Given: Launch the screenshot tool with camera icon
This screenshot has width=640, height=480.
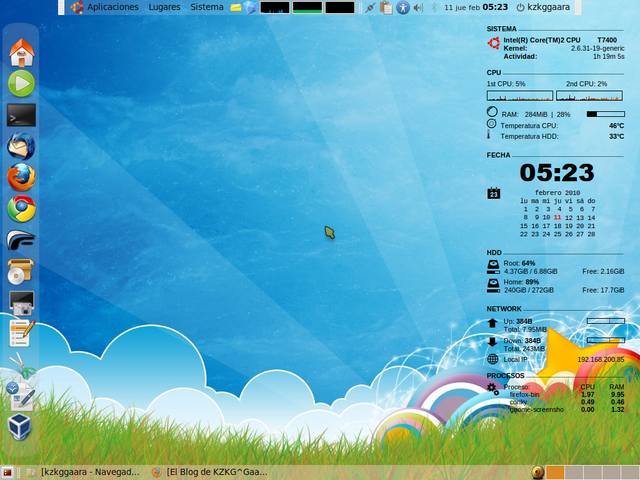Looking at the screenshot, I should pos(22,303).
